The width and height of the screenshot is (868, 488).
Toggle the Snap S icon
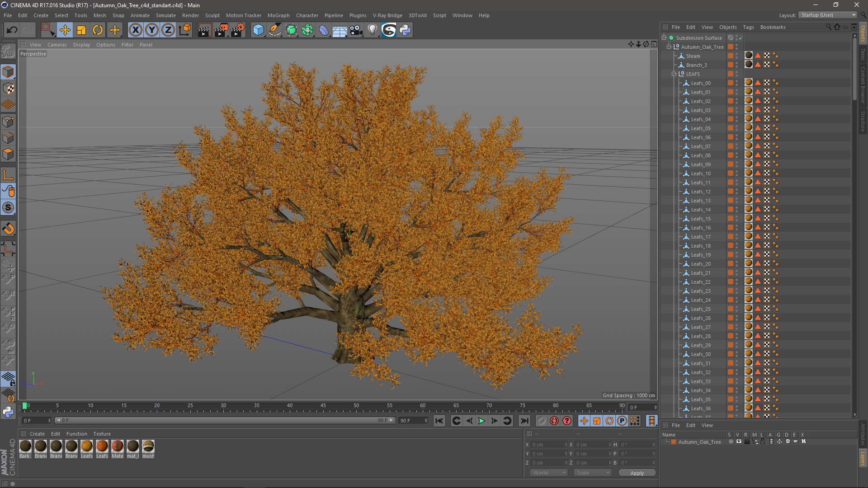(x=8, y=208)
